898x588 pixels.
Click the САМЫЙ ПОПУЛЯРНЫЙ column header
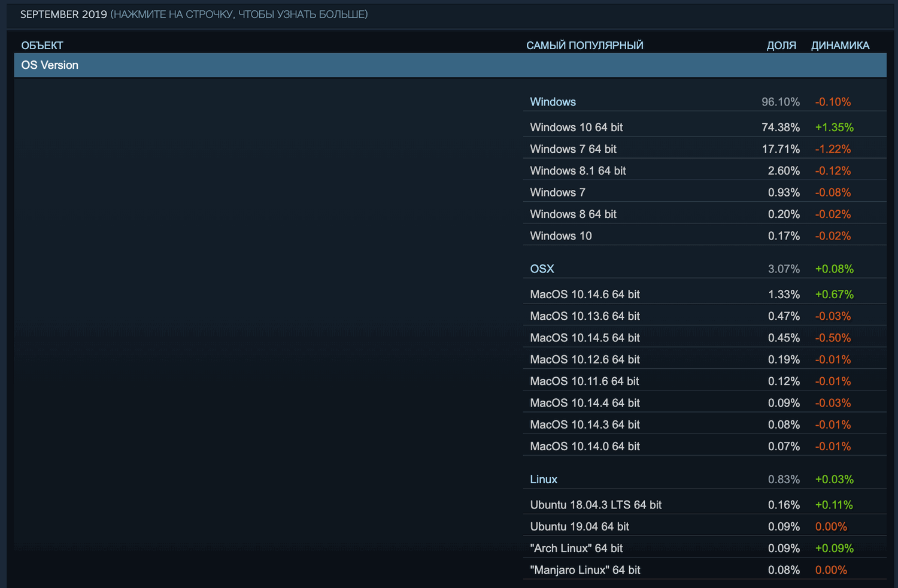pyautogui.click(x=585, y=46)
